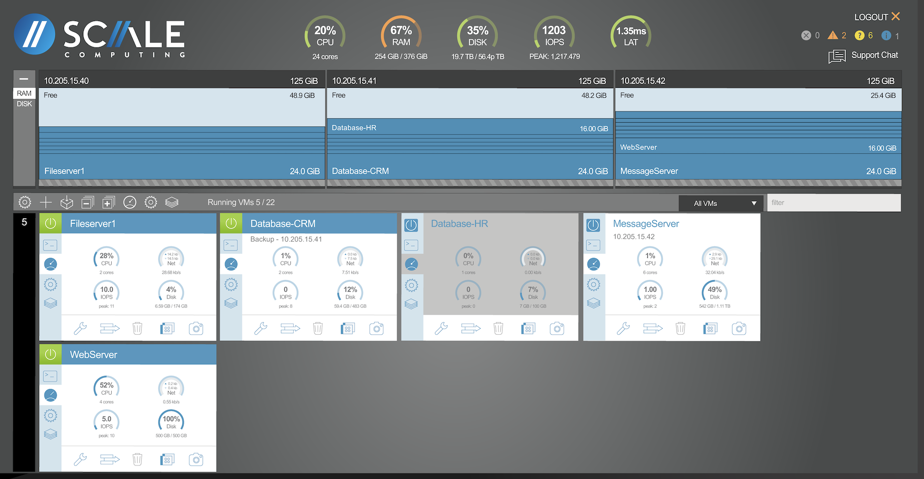Viewport: 924px width, 479px height.
Task: Collapse the node panel with the minus button
Action: [24, 79]
